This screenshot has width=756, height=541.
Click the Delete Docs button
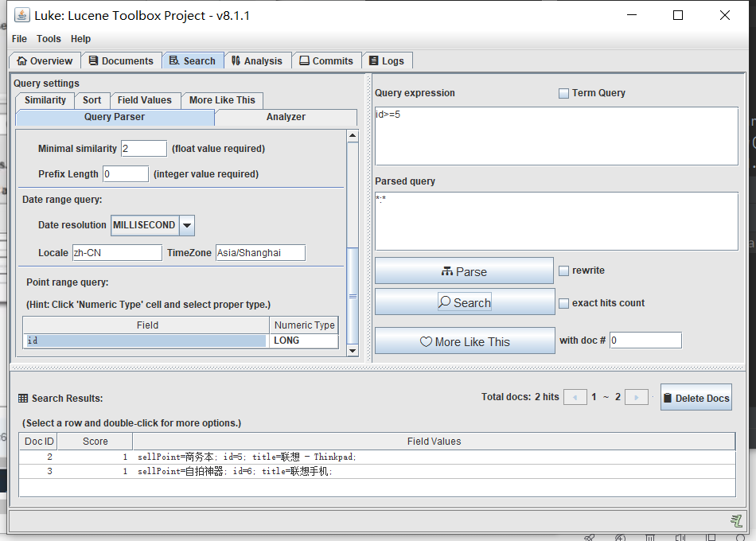click(x=696, y=398)
